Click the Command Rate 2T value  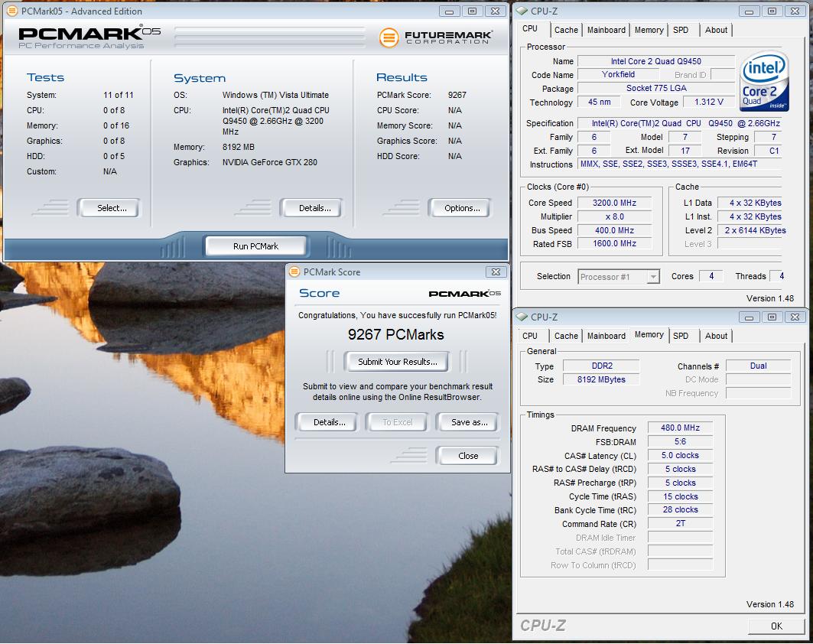[x=680, y=524]
